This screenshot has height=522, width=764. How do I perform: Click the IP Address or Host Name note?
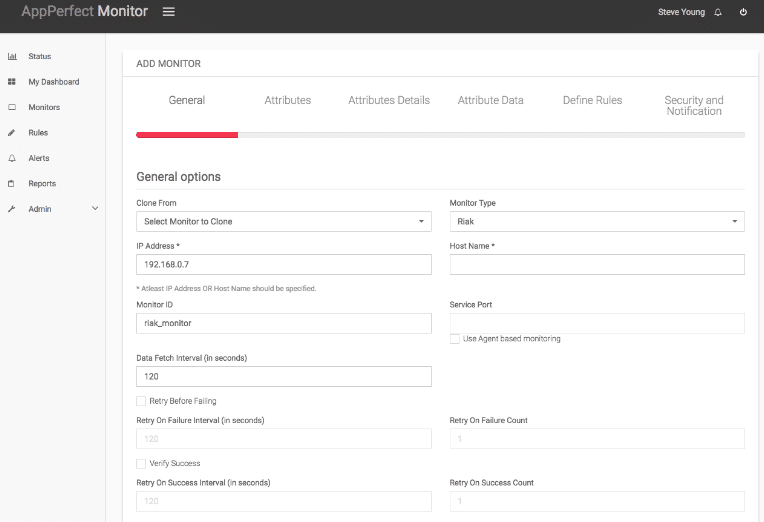[x=226, y=289]
